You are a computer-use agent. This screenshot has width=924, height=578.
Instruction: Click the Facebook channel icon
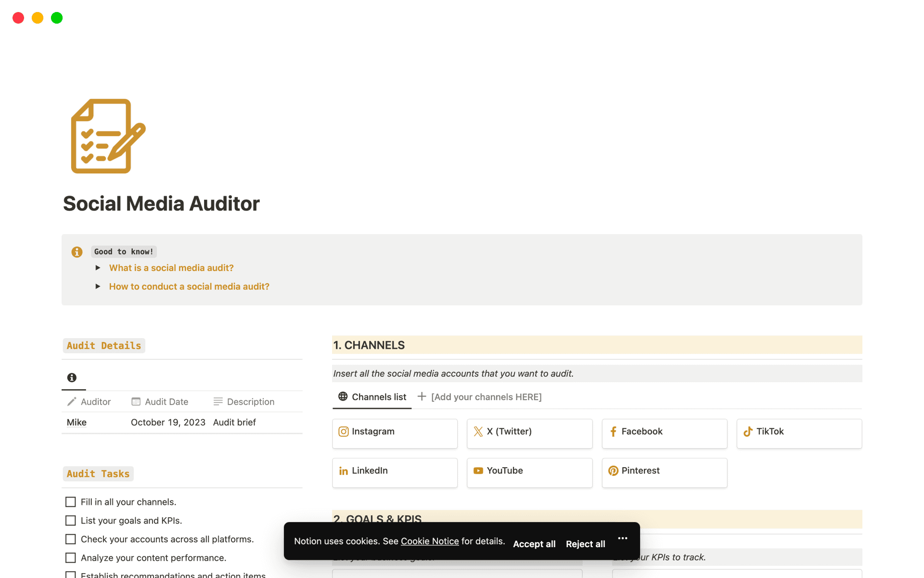pyautogui.click(x=613, y=432)
